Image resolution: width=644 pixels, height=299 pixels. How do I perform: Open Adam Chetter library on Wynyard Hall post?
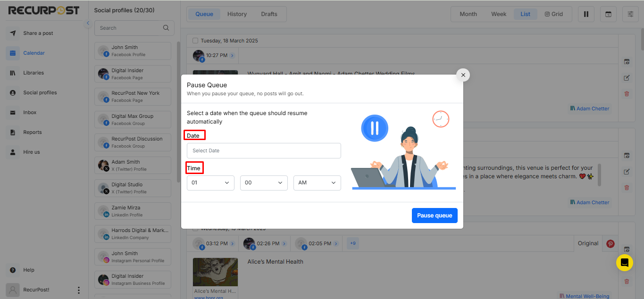click(590, 108)
